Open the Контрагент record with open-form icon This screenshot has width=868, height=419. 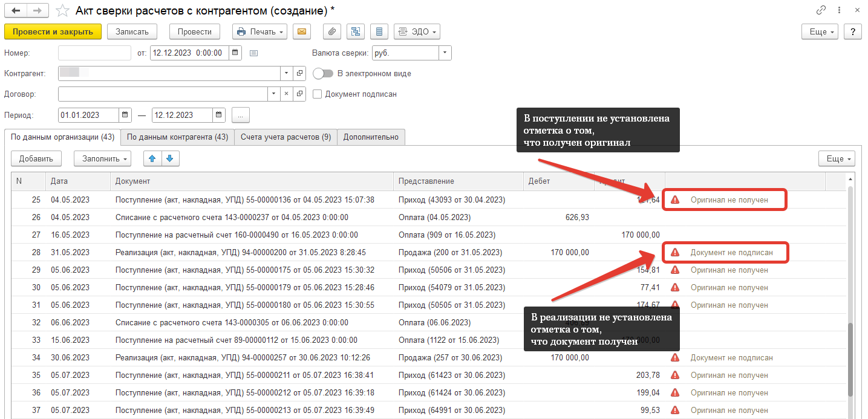[299, 73]
